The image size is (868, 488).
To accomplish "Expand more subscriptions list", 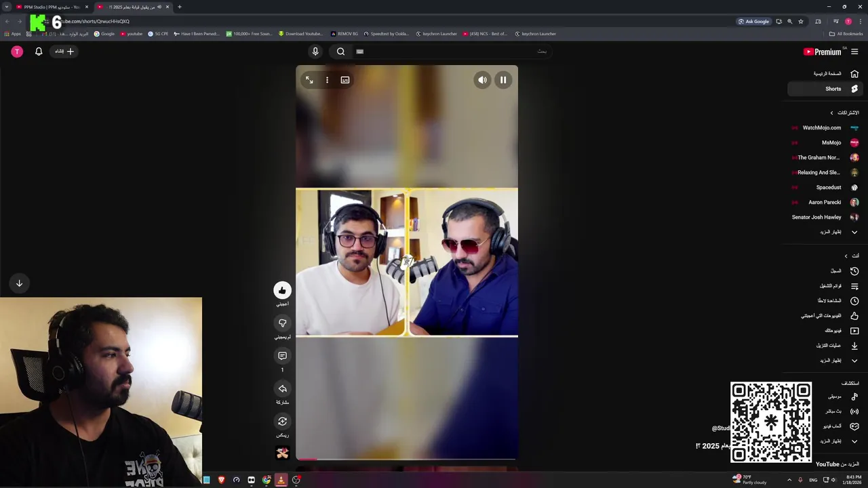I will point(825,232).
